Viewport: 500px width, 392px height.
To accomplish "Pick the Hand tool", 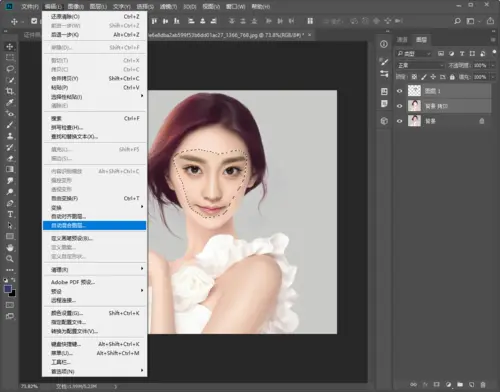I will (x=10, y=248).
